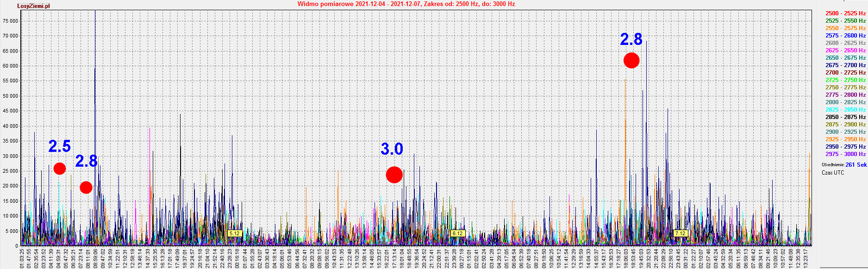
Task: Select the 7.12 date marker
Action: (x=680, y=233)
